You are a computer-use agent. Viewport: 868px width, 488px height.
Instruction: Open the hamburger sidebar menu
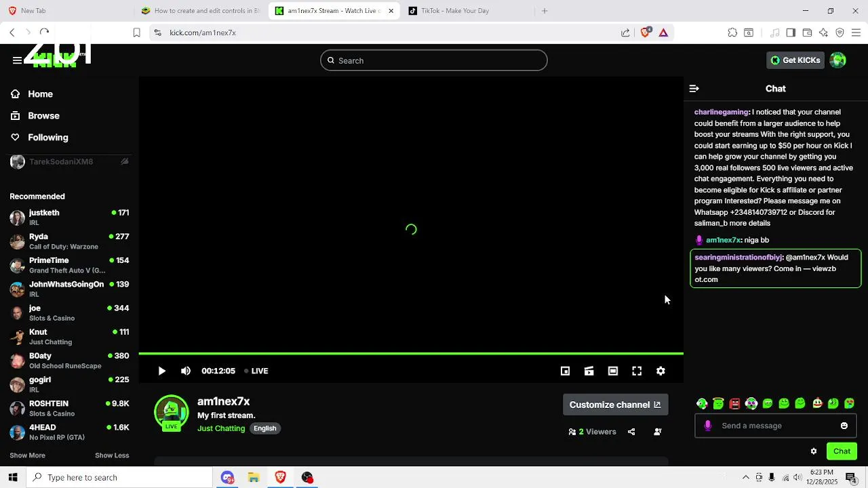[x=17, y=60]
